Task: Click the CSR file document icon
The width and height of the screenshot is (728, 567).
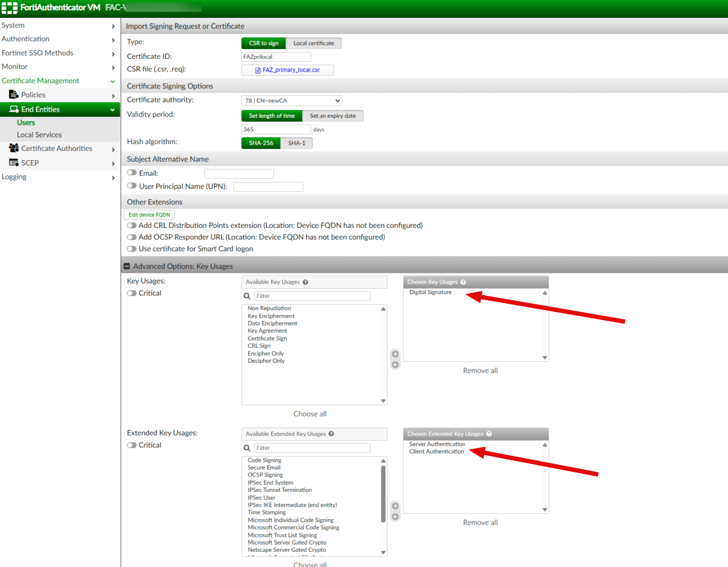Action: [258, 70]
